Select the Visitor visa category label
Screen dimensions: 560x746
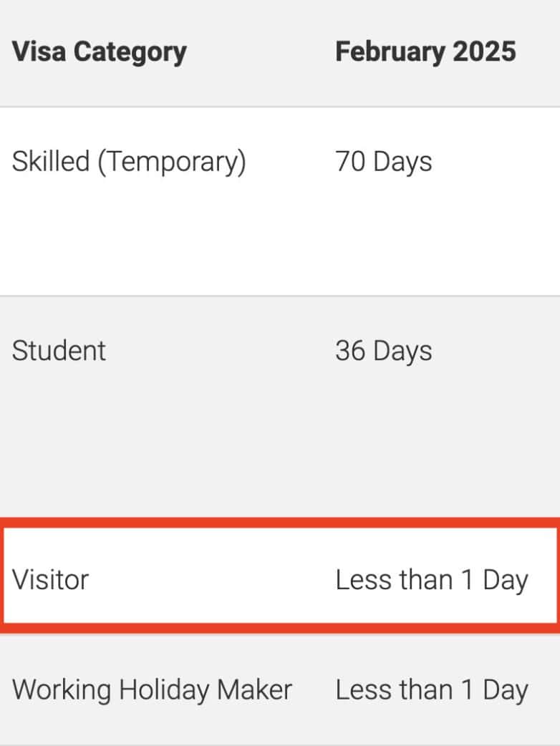click(x=50, y=579)
